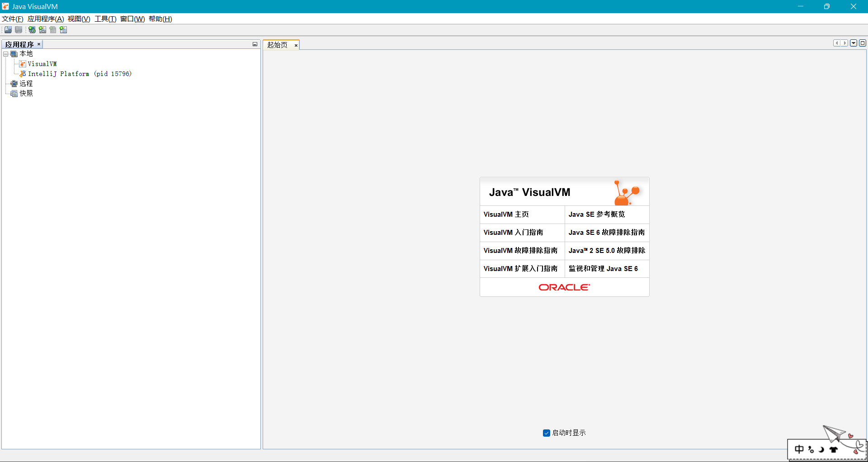This screenshot has width=868, height=462.
Task: Click the Java VisualVM title bar icon
Action: click(5, 6)
